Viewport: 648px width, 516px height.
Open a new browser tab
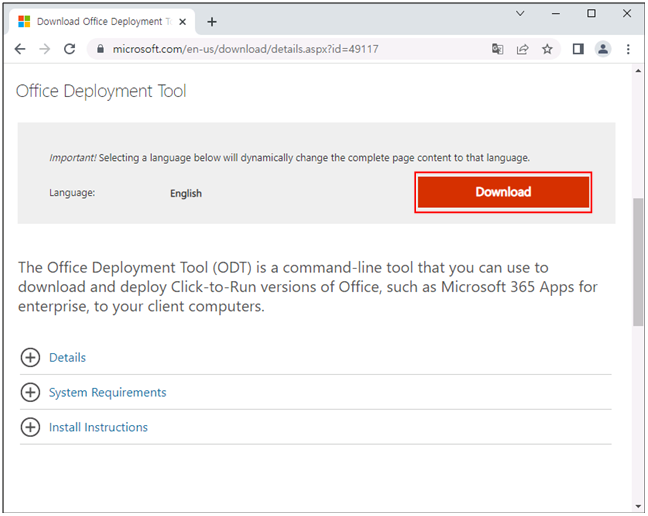(x=212, y=21)
